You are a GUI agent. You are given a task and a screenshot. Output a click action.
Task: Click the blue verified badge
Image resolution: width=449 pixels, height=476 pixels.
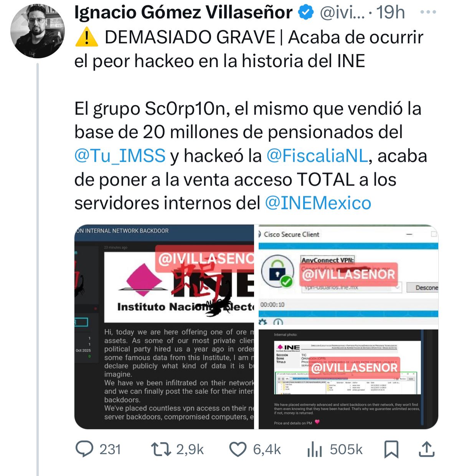(x=306, y=13)
